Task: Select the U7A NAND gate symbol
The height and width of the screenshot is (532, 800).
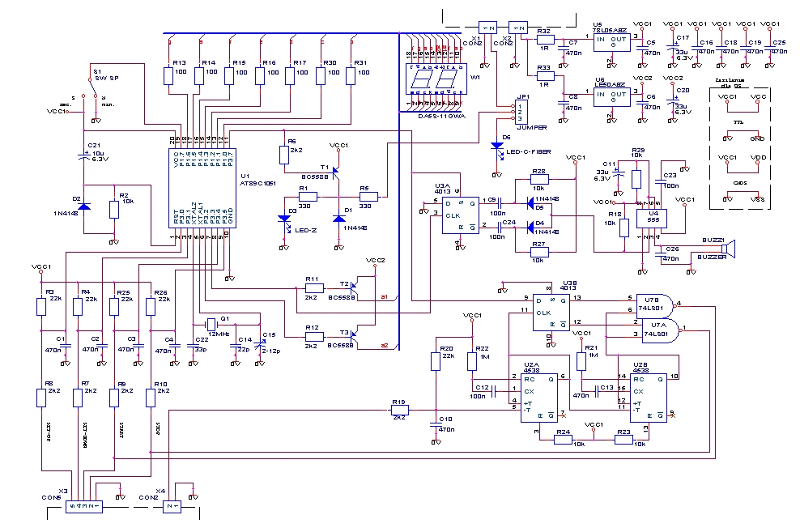Action: (660, 330)
